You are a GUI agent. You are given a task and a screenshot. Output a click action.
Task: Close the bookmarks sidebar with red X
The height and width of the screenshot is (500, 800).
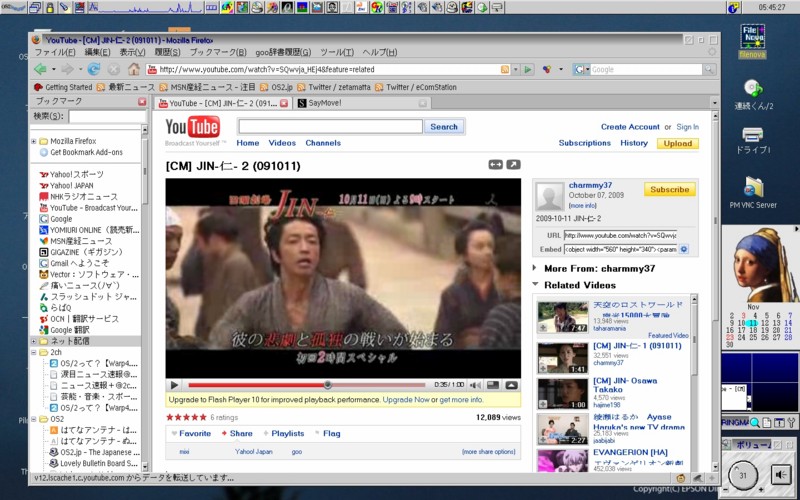coord(142,102)
